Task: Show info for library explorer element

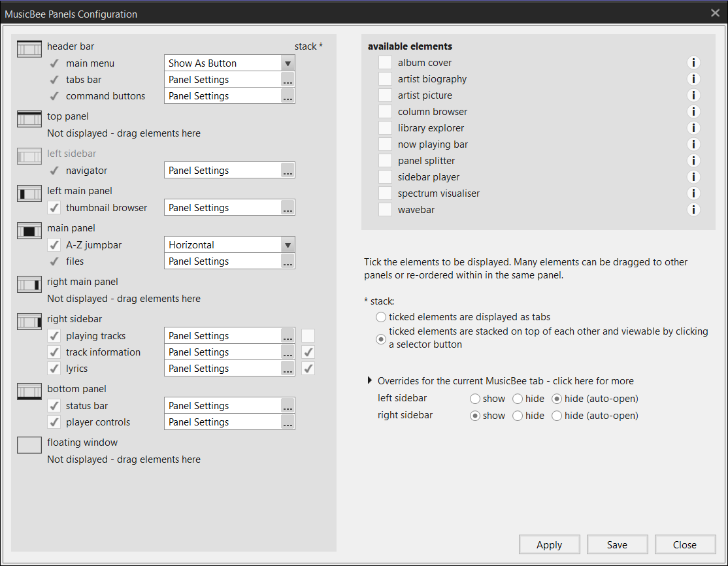Action: pos(693,127)
